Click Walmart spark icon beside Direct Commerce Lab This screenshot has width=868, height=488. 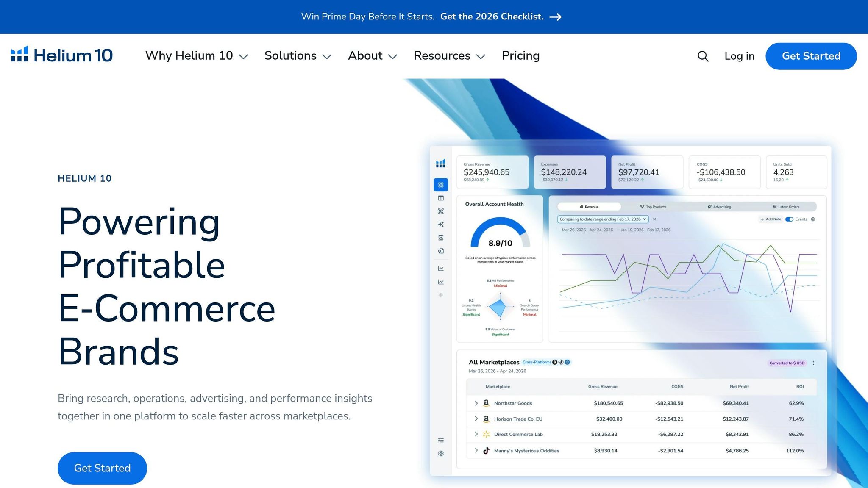click(x=486, y=434)
